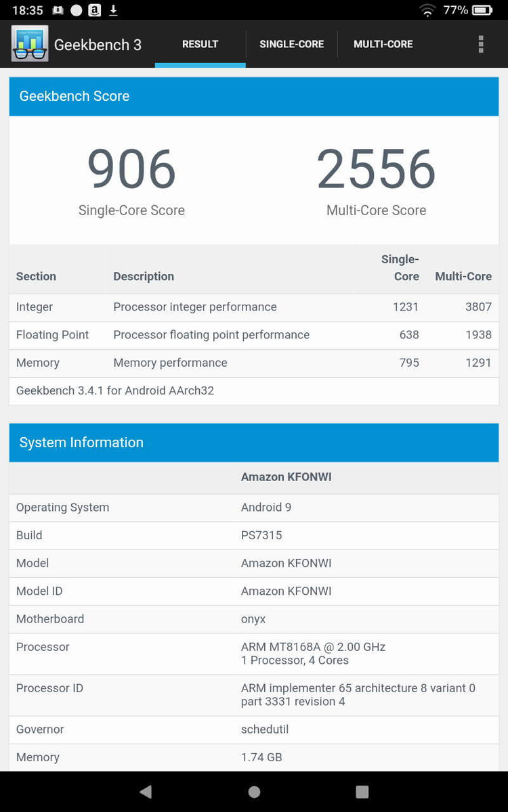
Task: Tap ARM MT8168A @ 2.00 GHz processor value
Action: pos(314,647)
